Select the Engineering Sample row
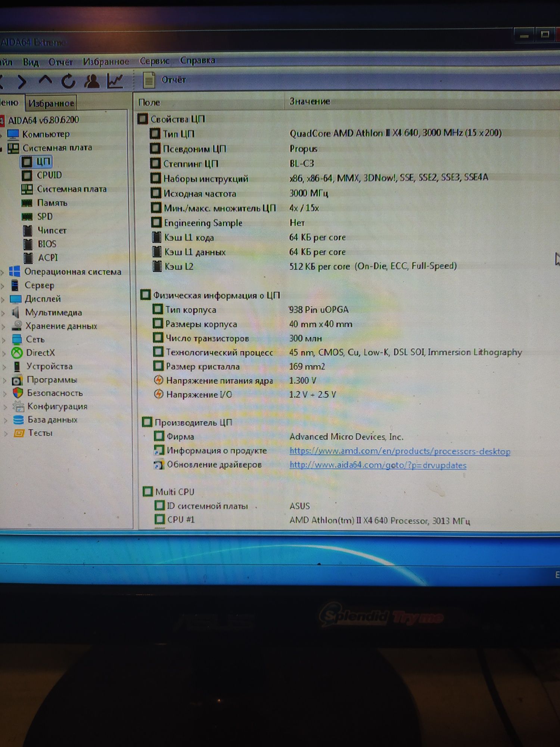 click(228, 223)
